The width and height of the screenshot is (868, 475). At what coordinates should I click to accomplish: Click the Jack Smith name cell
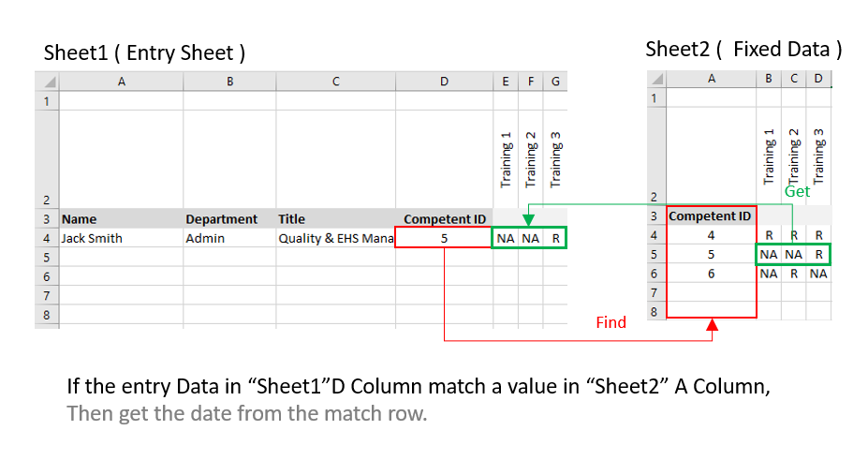(x=122, y=238)
